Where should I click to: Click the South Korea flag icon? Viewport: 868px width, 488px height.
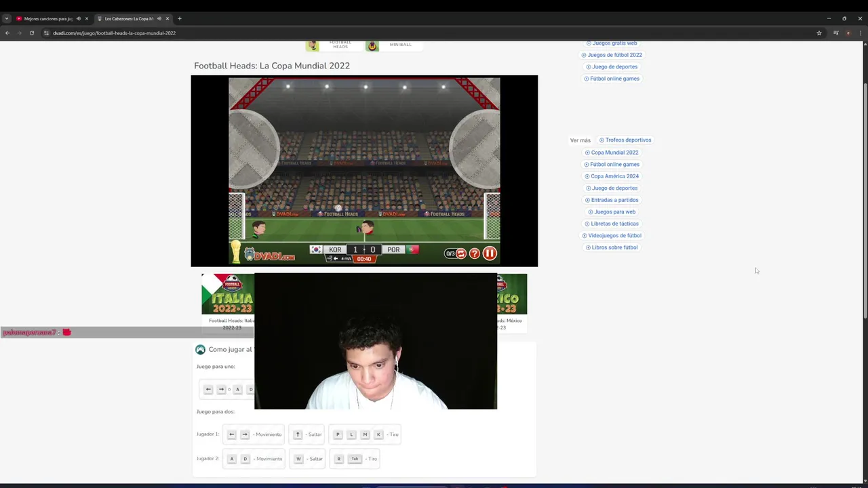(316, 249)
